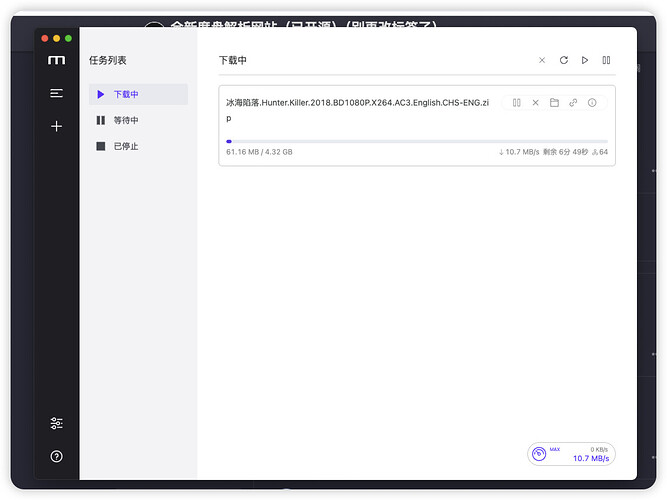The width and height of the screenshot is (667, 500).
Task: Open the task list menu icon in sidebar
Action: (x=56, y=93)
